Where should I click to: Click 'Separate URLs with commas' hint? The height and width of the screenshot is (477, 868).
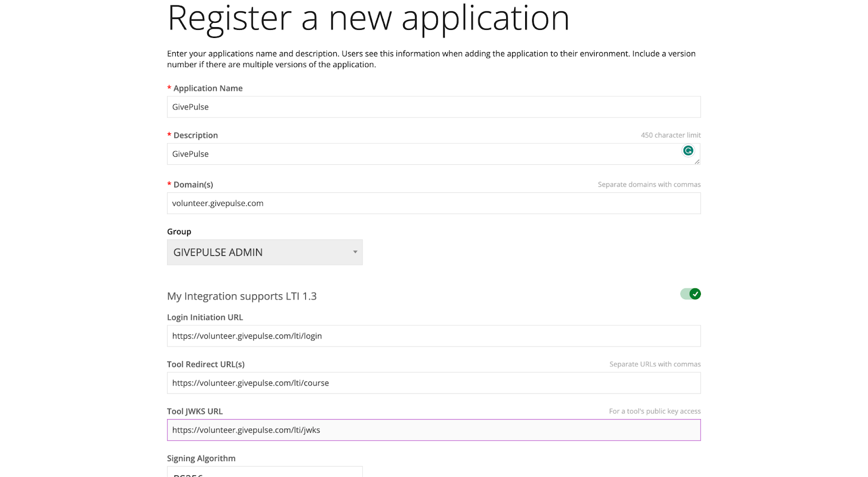coord(655,364)
